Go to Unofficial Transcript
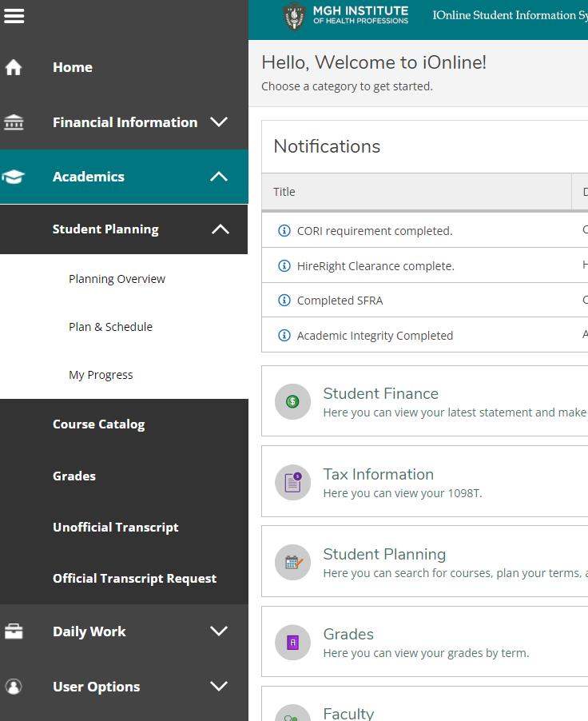Screen dimensions: 588x721 (115, 528)
